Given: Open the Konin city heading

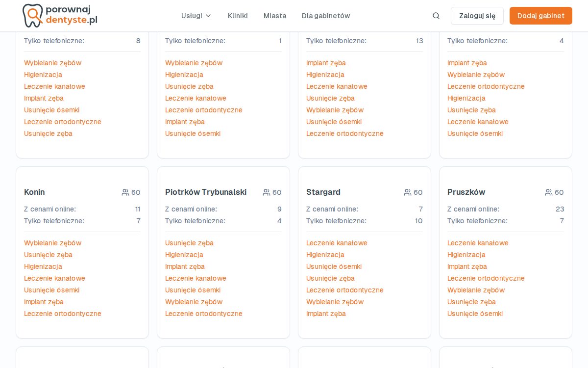Looking at the screenshot, I should pos(34,192).
